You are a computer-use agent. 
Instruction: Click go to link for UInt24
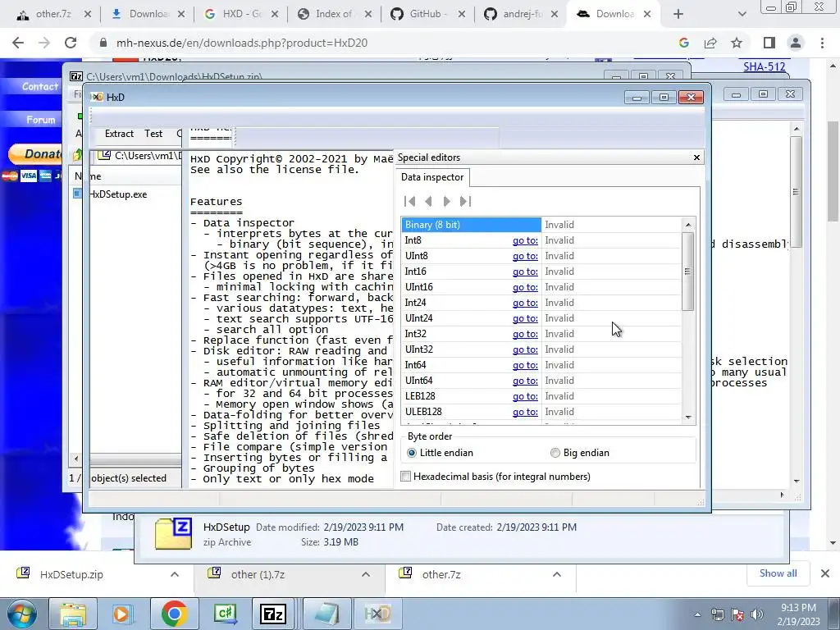pos(525,318)
